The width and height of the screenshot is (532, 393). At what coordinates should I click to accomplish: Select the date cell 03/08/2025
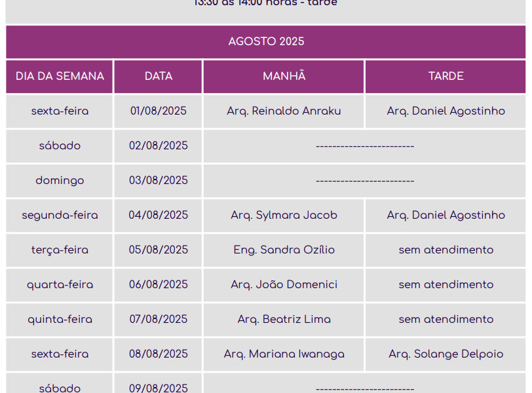point(159,181)
